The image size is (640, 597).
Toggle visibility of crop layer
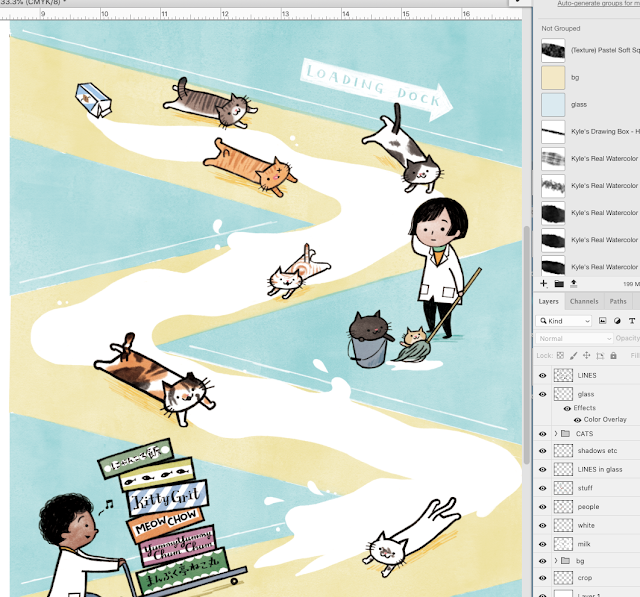tap(542, 578)
